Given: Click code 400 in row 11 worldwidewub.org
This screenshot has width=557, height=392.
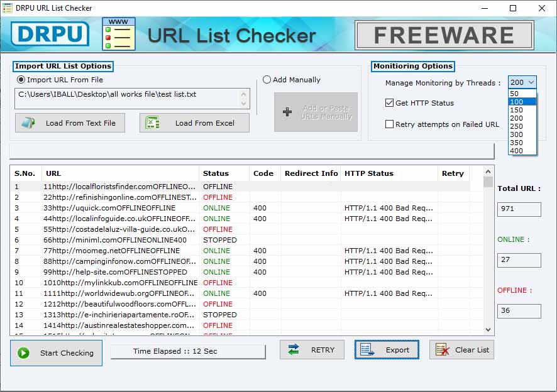Looking at the screenshot, I should (260, 293).
